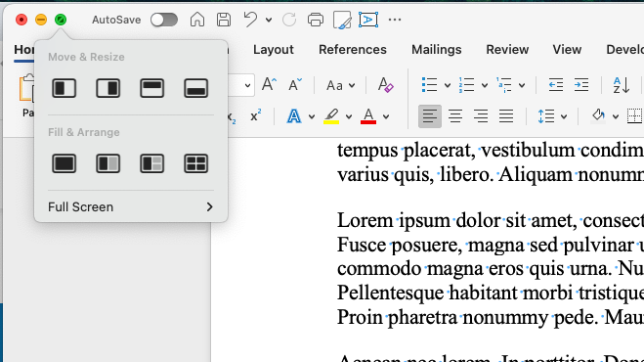The image size is (644, 362).
Task: Fill the screen with the window
Action: pos(64,163)
